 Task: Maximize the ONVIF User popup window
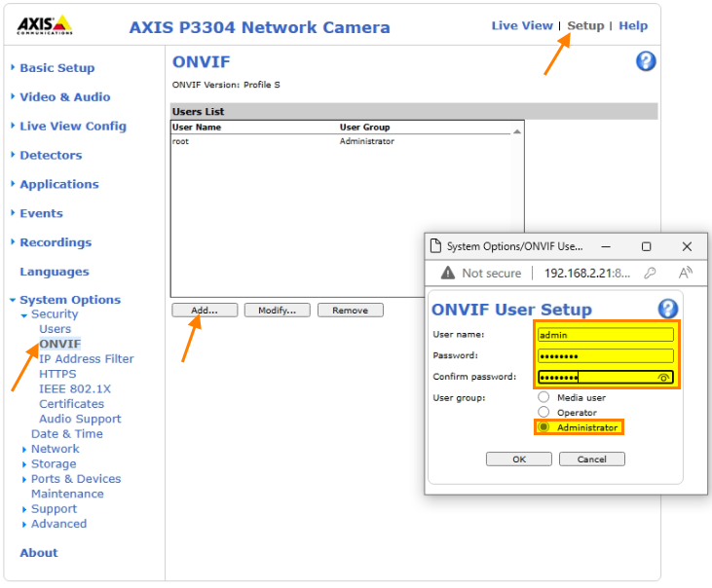coord(646,246)
